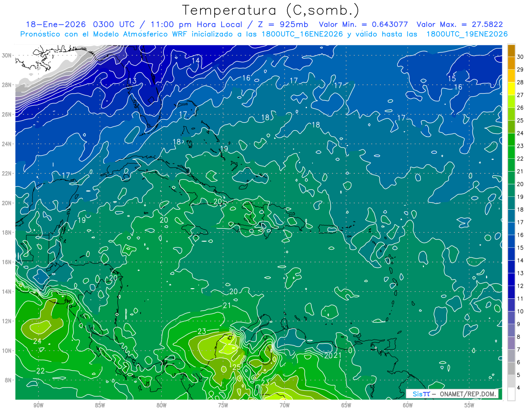Click the "30N" latitude axis label
532x411 pixels.
[x=7, y=55]
